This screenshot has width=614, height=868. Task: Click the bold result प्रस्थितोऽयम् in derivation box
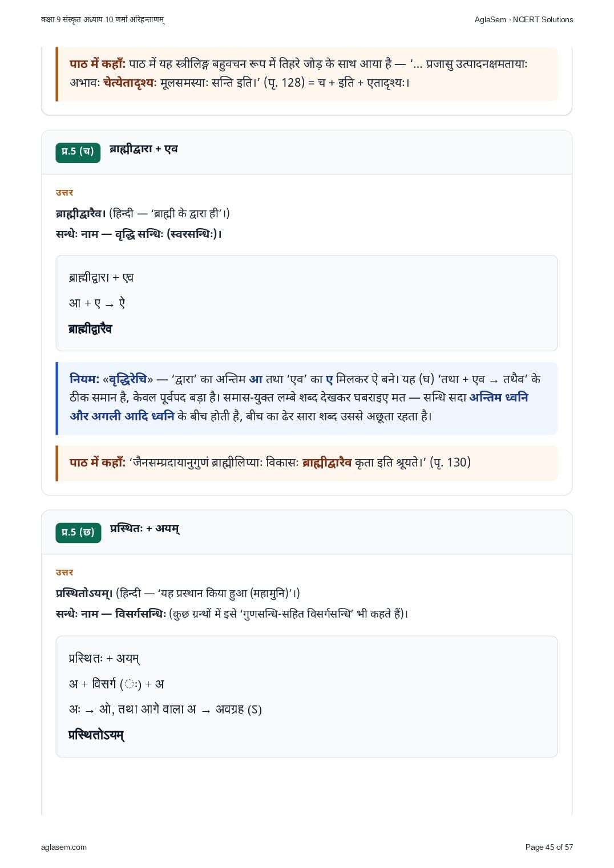pyautogui.click(x=96, y=735)
